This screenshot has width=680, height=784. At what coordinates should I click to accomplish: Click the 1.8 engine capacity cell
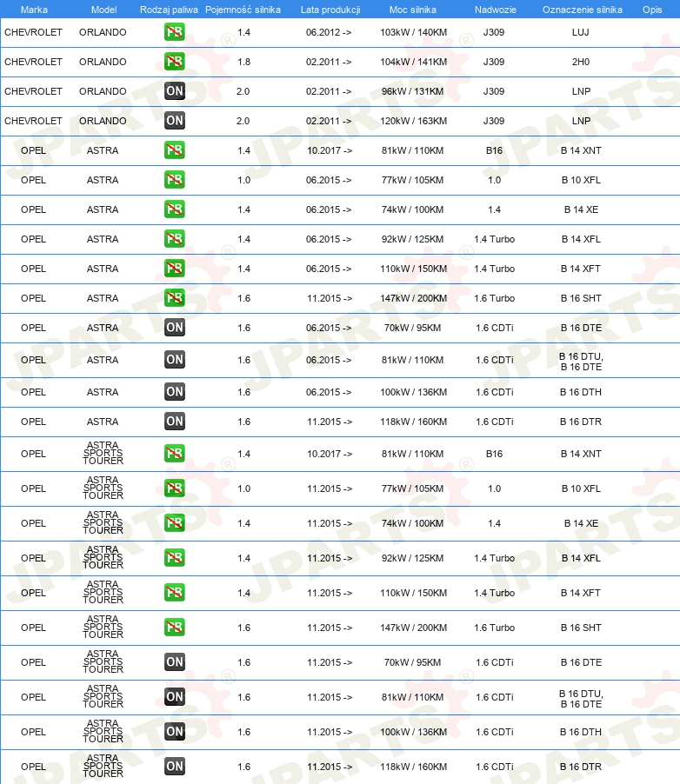click(x=243, y=62)
